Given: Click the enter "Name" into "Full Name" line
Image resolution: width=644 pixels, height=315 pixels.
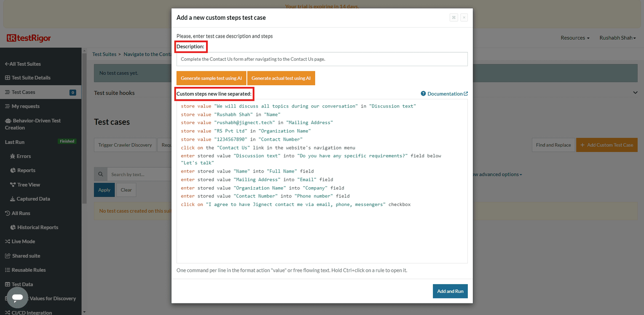Looking at the screenshot, I should click(x=247, y=172).
